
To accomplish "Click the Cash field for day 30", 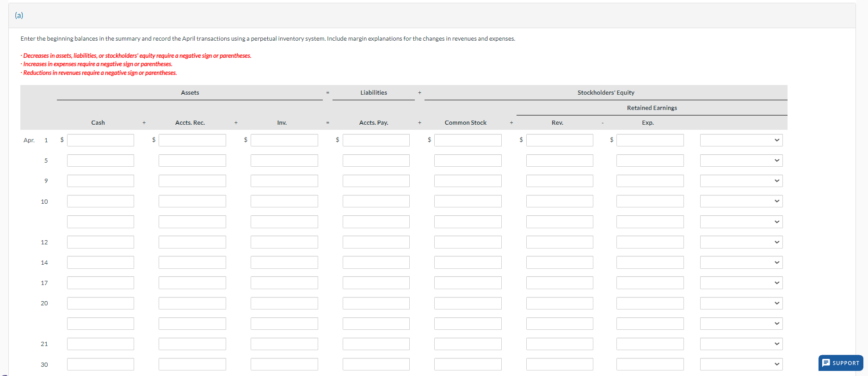I will [x=100, y=364].
